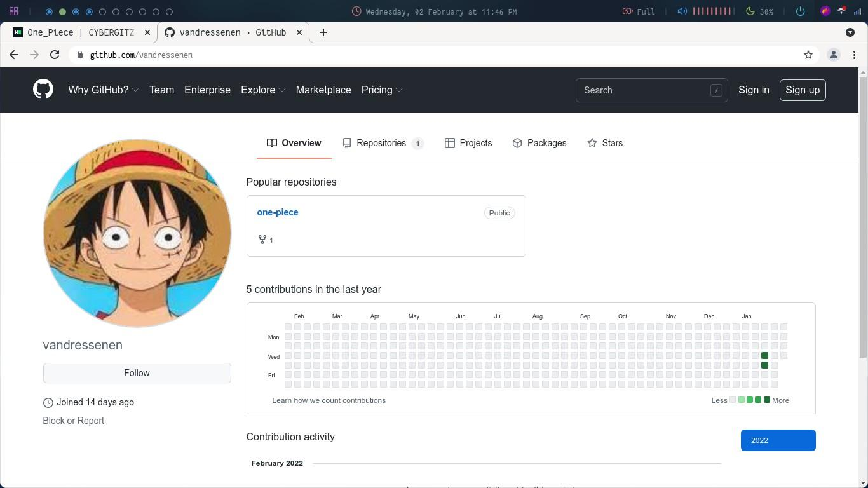Select the Overview profile tab

[294, 143]
